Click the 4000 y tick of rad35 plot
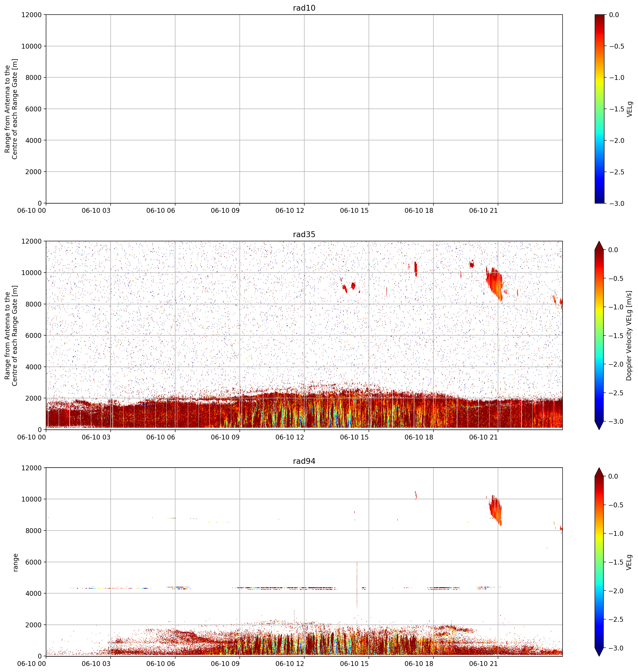This screenshot has height=672, width=638. [33, 367]
